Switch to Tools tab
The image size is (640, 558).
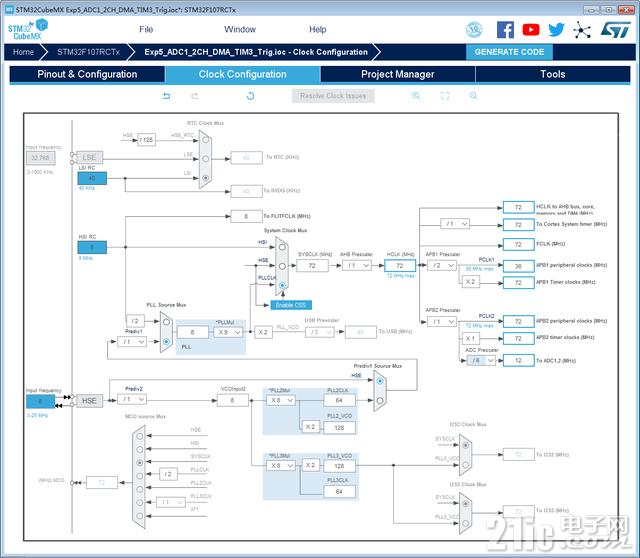(x=553, y=74)
